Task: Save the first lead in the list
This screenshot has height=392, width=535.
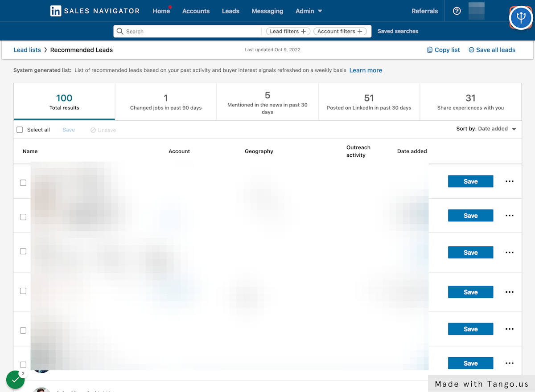Action: pyautogui.click(x=471, y=181)
